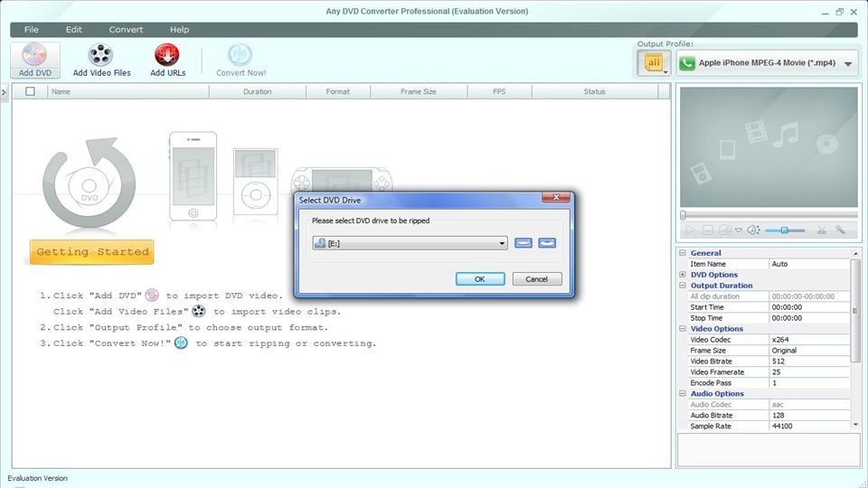Click the close DVD tray icon in dialog
This screenshot has width=868, height=488.
tap(547, 243)
